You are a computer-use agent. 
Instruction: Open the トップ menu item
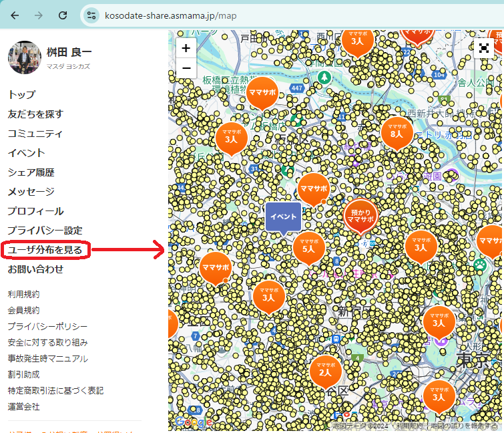tap(21, 95)
